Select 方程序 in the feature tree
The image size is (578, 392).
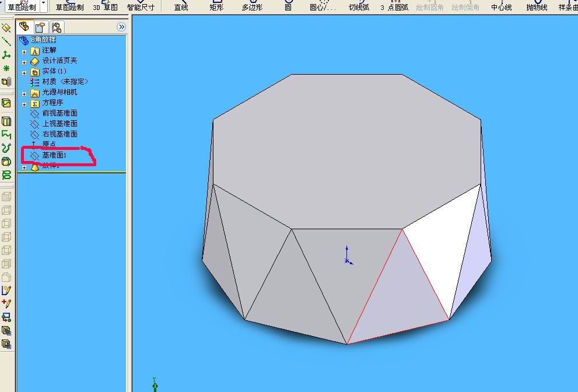click(x=52, y=103)
